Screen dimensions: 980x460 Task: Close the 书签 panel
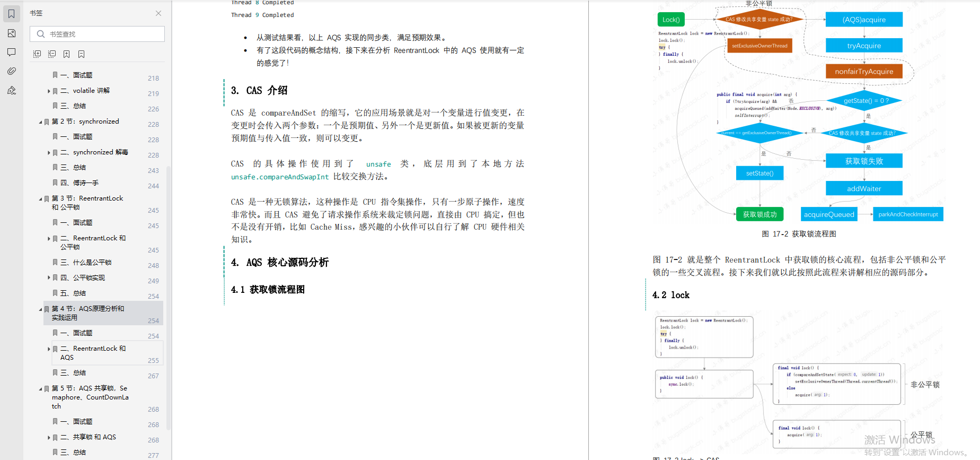[x=158, y=13]
